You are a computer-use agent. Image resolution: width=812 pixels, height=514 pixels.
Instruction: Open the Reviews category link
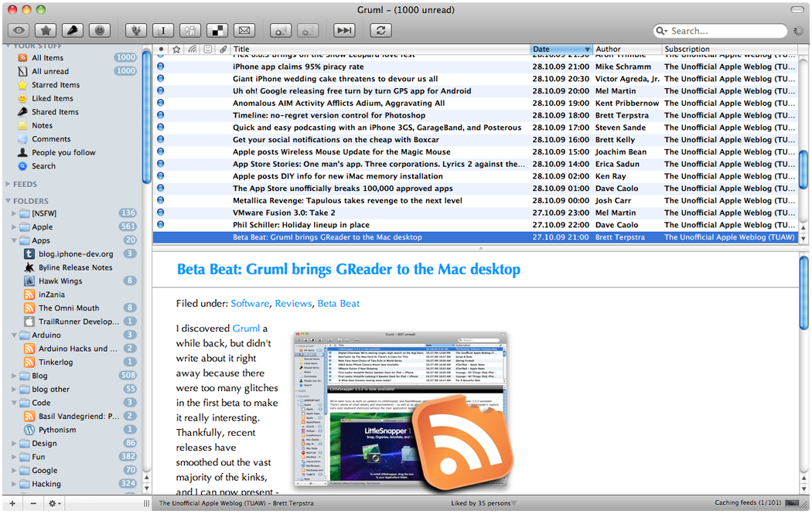pyautogui.click(x=294, y=303)
